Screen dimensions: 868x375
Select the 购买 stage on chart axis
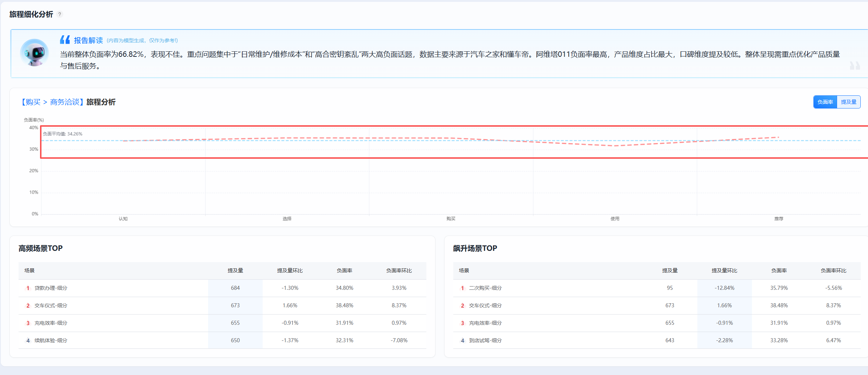tap(451, 219)
